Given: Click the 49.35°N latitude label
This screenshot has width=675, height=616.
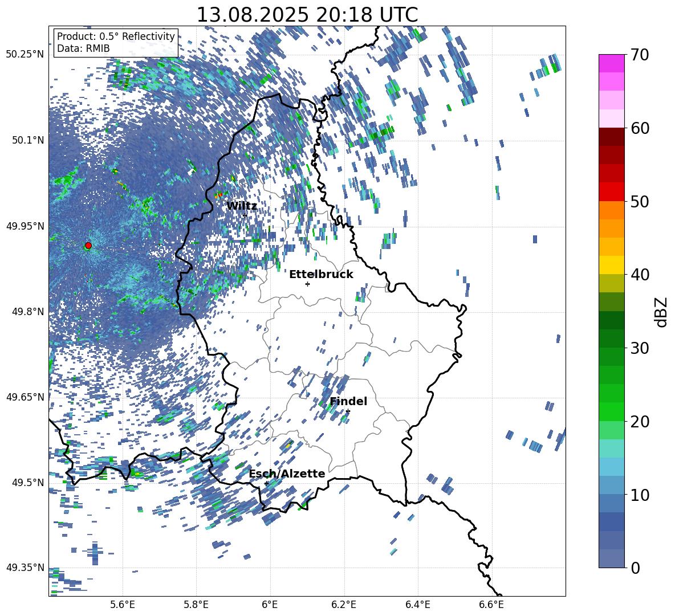Looking at the screenshot, I should tap(25, 568).
